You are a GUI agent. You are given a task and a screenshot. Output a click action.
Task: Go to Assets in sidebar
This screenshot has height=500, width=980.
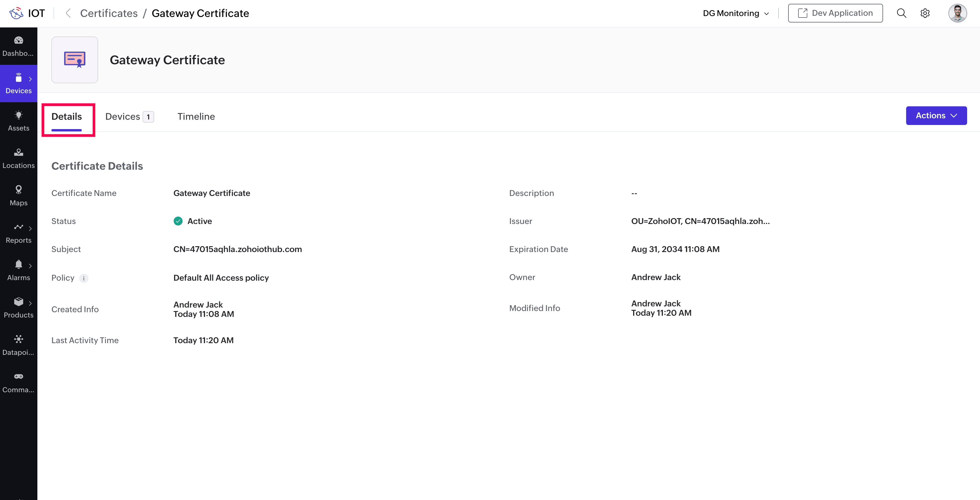point(18,121)
